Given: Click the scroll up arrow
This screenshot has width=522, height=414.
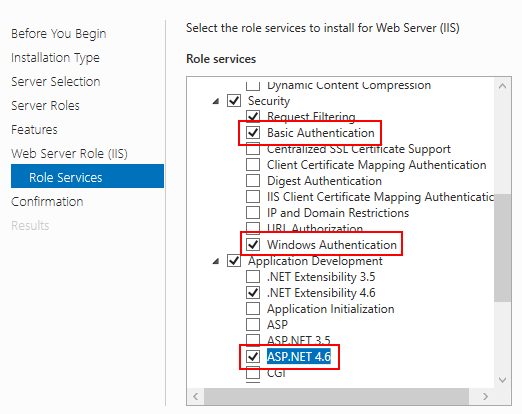Looking at the screenshot, I should coord(503,86).
